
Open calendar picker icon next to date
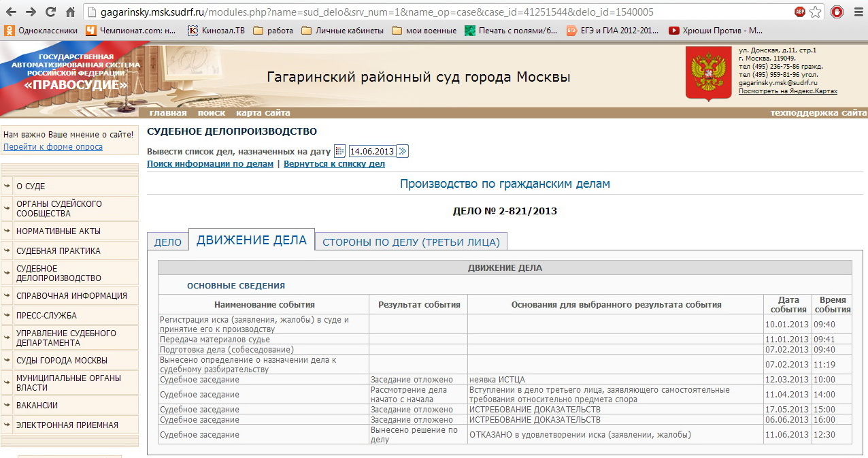click(339, 151)
